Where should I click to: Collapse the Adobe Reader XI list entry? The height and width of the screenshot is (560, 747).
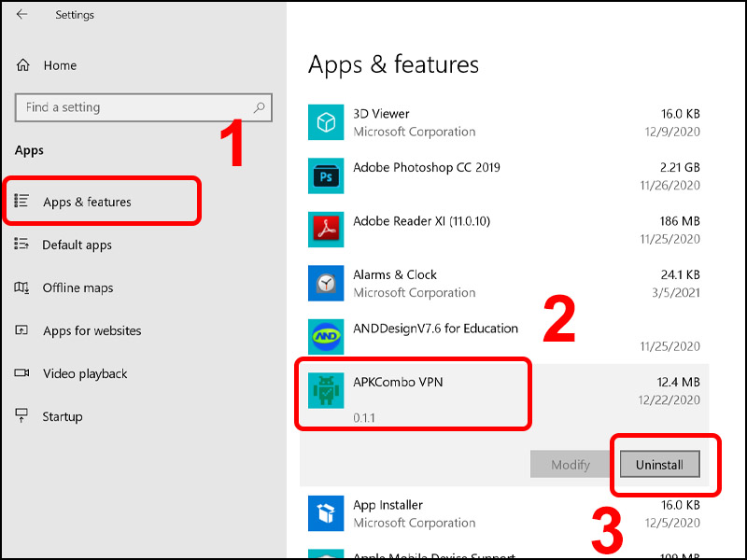(467, 230)
